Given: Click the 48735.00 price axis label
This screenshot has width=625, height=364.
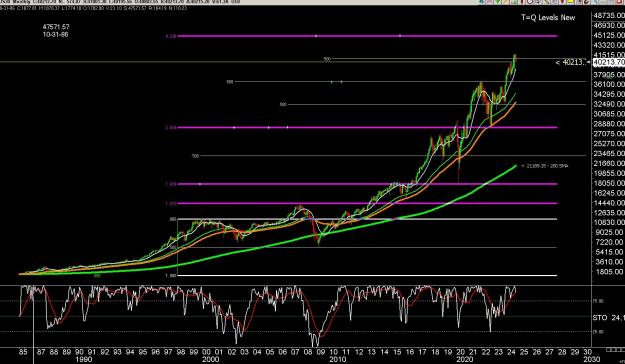Looking at the screenshot, I should 609,16.
